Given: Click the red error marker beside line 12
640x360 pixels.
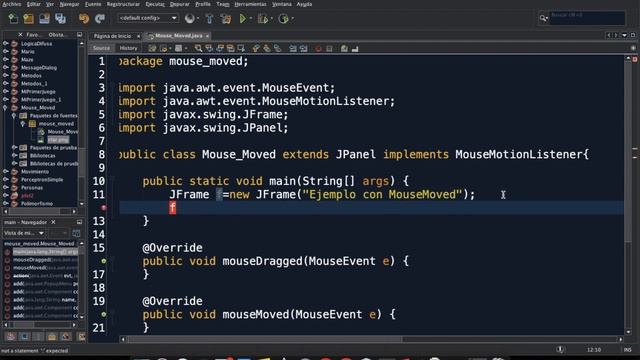Looking at the screenshot, I should point(104,208).
